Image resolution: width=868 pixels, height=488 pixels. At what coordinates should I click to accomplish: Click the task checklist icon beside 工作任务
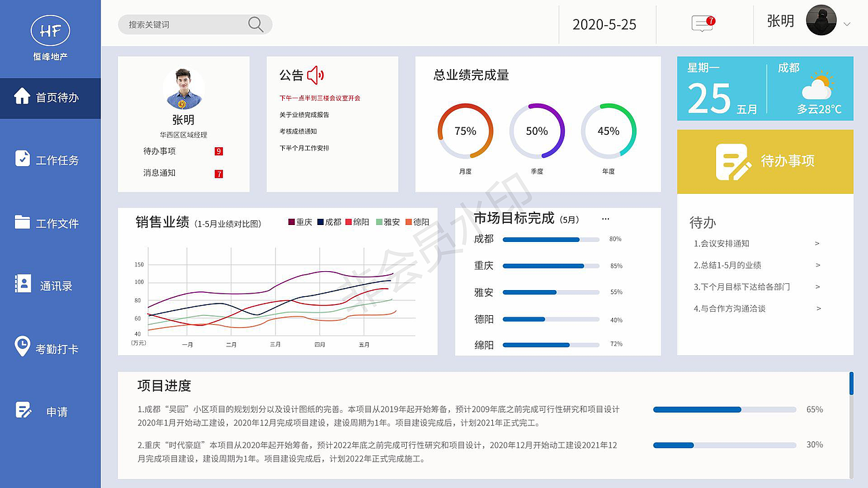pyautogui.click(x=22, y=158)
